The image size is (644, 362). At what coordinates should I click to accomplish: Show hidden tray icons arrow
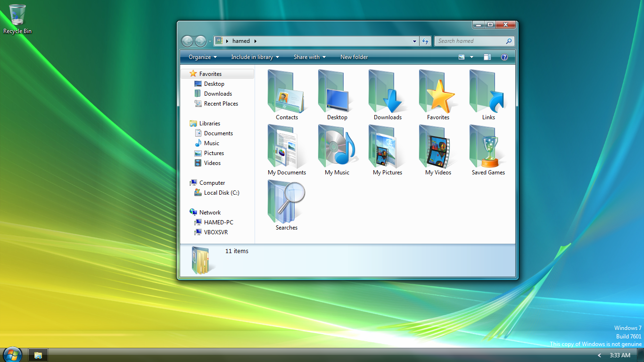click(x=600, y=355)
